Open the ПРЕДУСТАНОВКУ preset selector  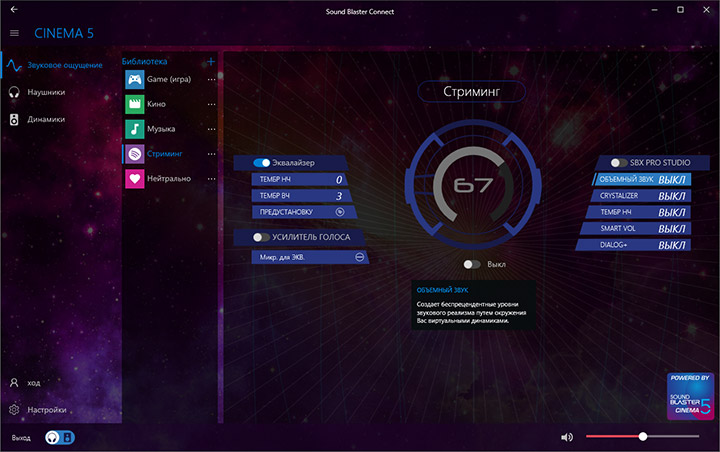tap(304, 212)
